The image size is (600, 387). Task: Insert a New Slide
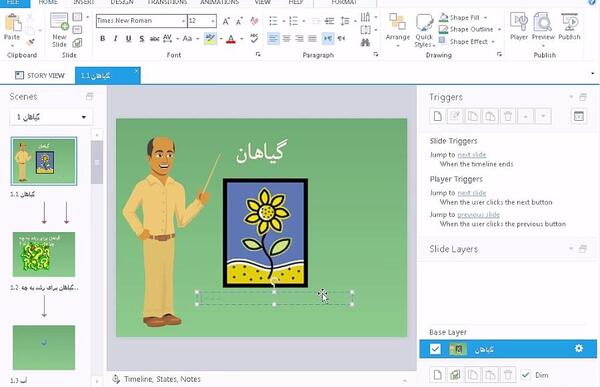tap(59, 30)
